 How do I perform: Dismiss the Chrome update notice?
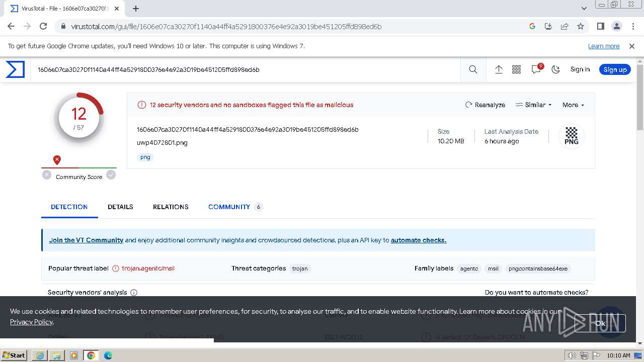632,46
